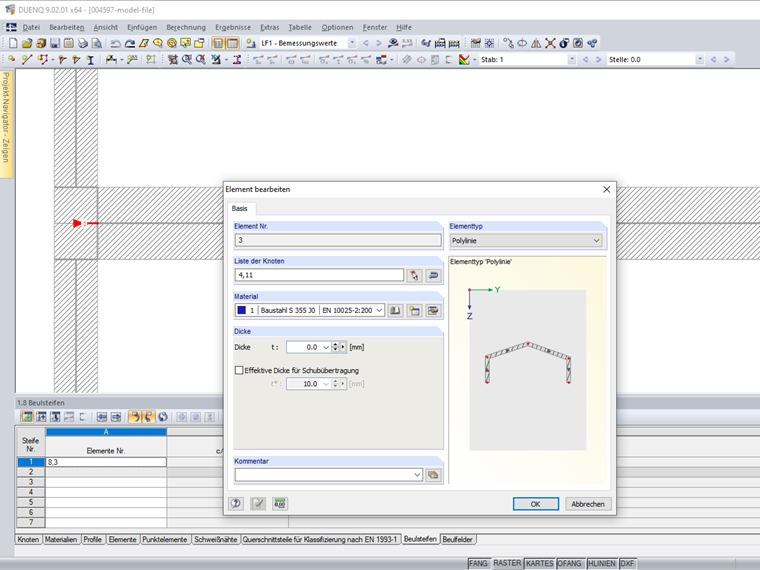Switch to the Knoten table tab
Viewport: 760px width, 570px height.
28,539
